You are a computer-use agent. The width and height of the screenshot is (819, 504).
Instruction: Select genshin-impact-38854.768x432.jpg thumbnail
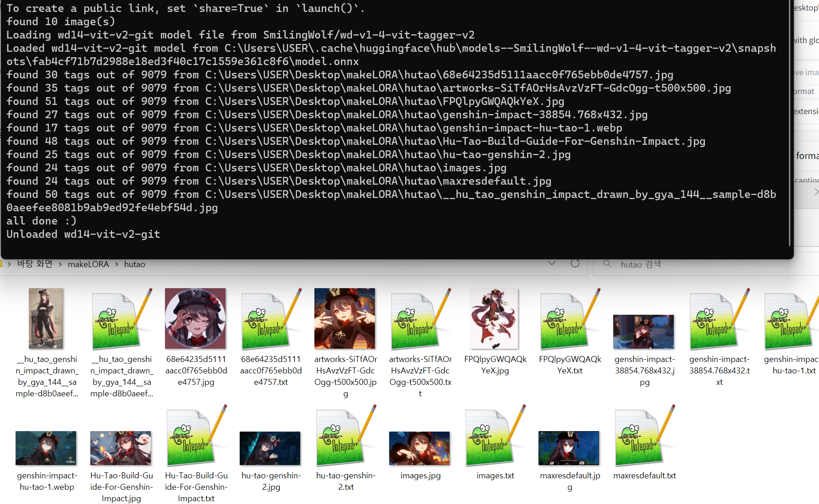coord(643,332)
